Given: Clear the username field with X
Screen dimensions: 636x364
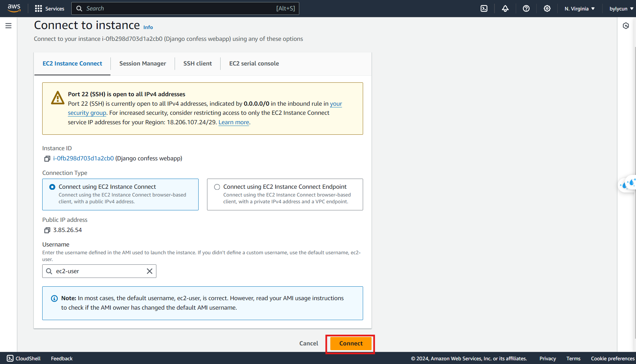Looking at the screenshot, I should (x=150, y=271).
